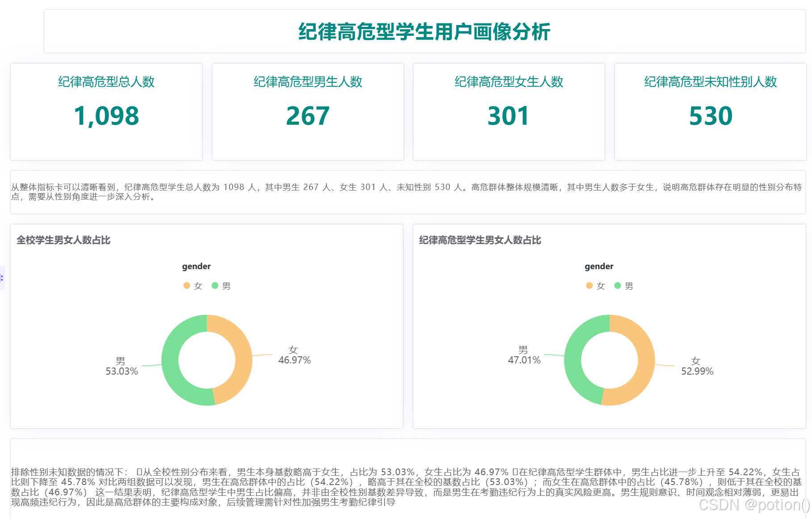Click the 纪律高危型男生人数 card label

308,82
